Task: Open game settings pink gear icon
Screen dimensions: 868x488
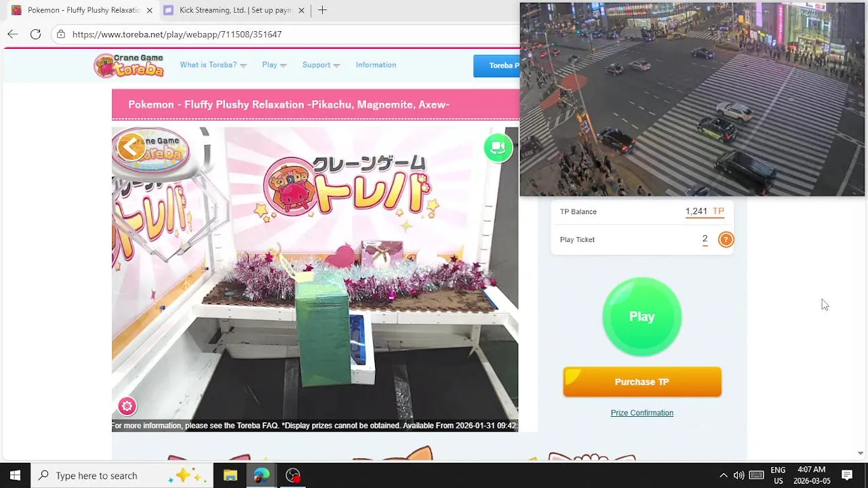Action: coord(127,406)
